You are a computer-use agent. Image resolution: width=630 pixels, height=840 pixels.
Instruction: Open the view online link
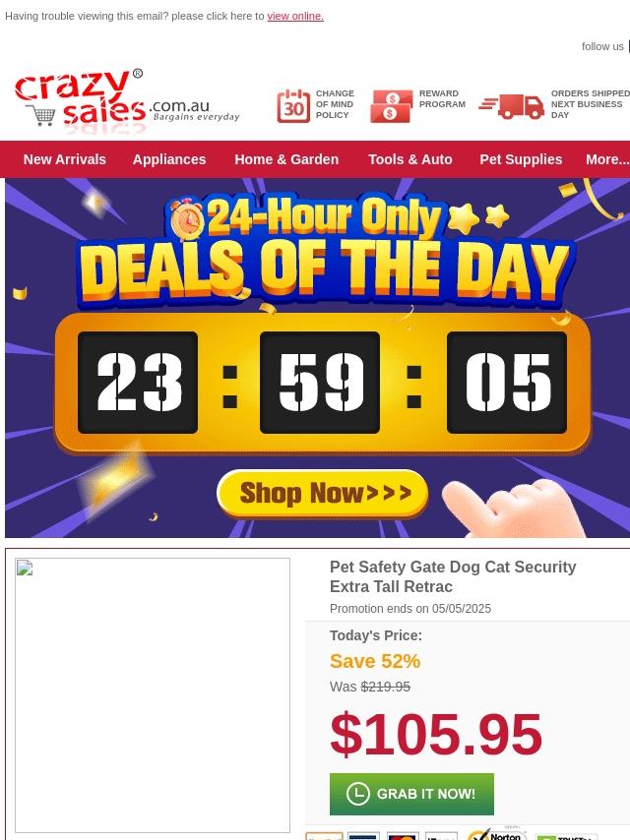[295, 16]
